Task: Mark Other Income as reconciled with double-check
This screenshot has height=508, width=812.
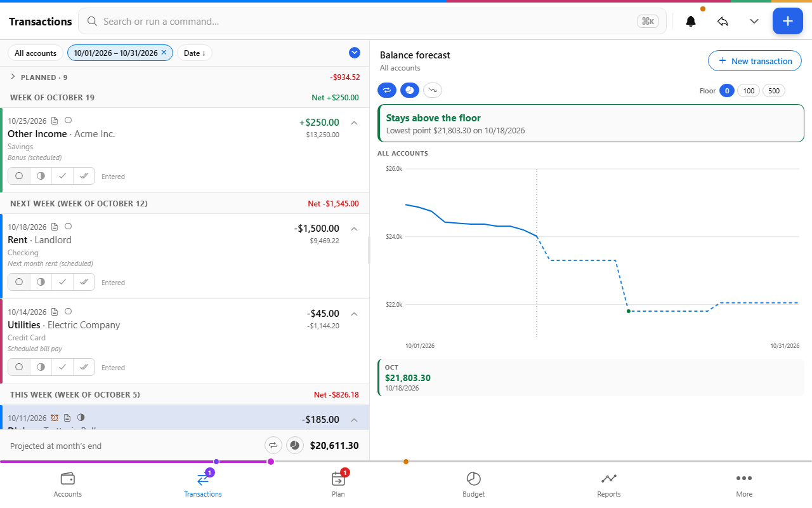Action: (84, 176)
